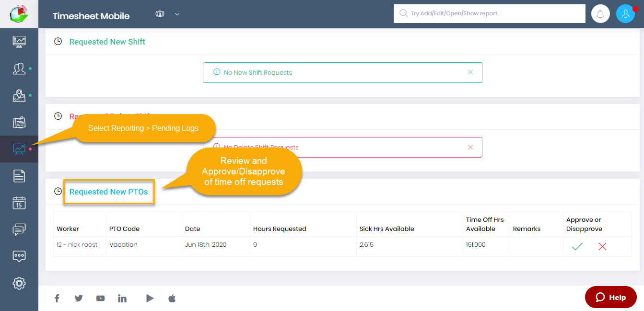This screenshot has height=311, width=644.
Task: Open the user profile avatar
Action: tap(625, 14)
